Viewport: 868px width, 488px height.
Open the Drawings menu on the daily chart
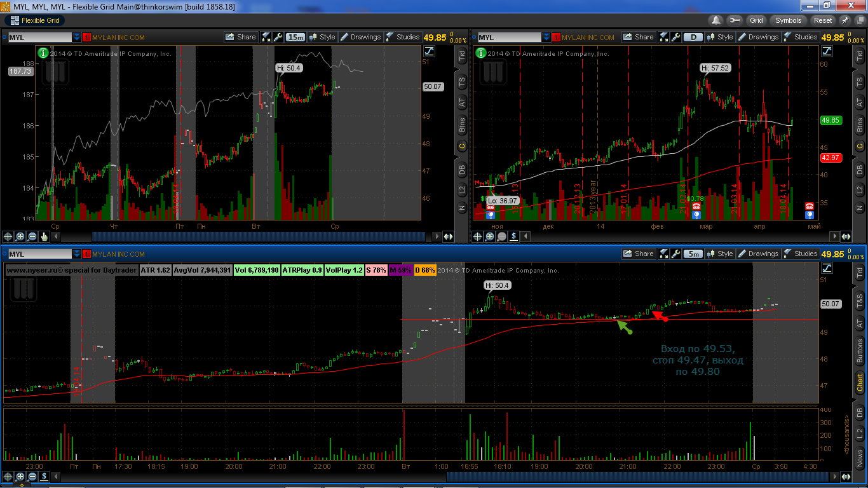point(758,37)
